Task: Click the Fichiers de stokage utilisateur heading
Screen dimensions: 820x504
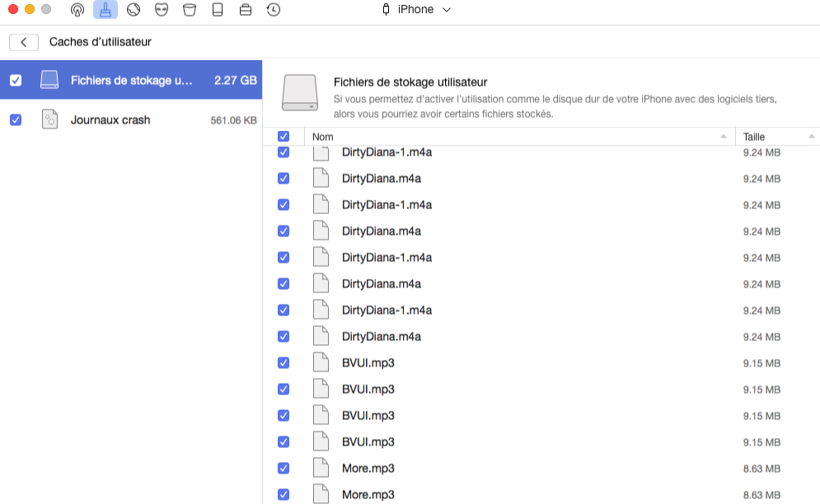Action: tap(410, 82)
